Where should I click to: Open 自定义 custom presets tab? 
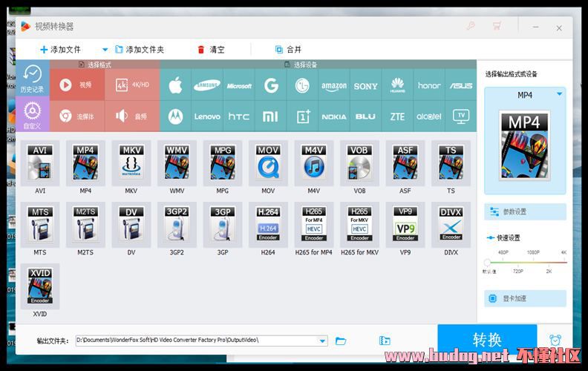coord(32,114)
